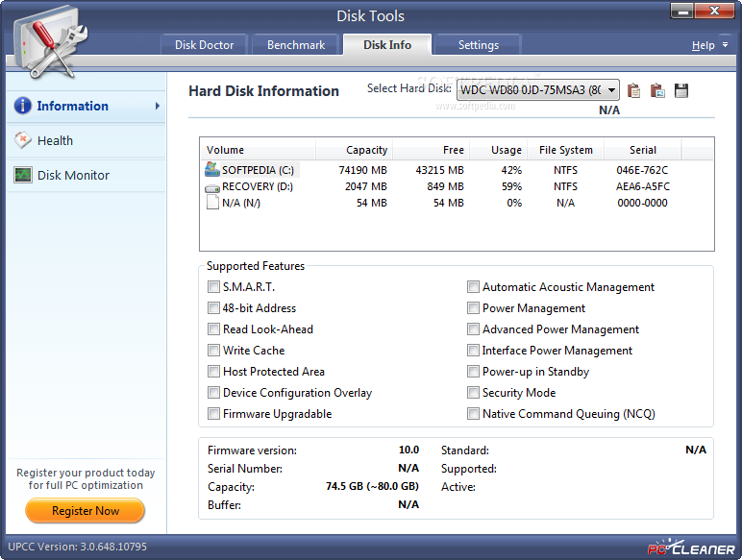The image size is (742, 560).
Task: Click the firmware version value 10.0
Action: point(408,450)
